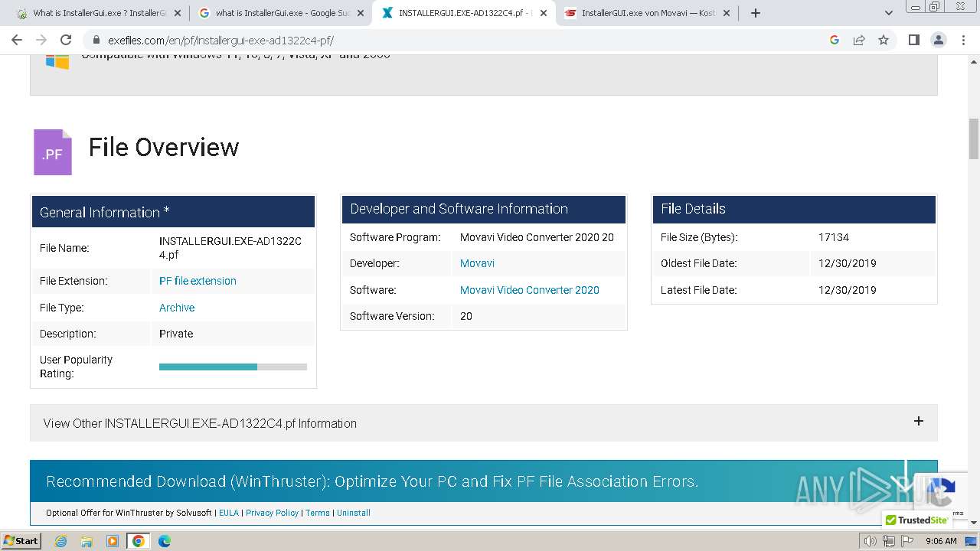Open Google icon in address bar

835,40
